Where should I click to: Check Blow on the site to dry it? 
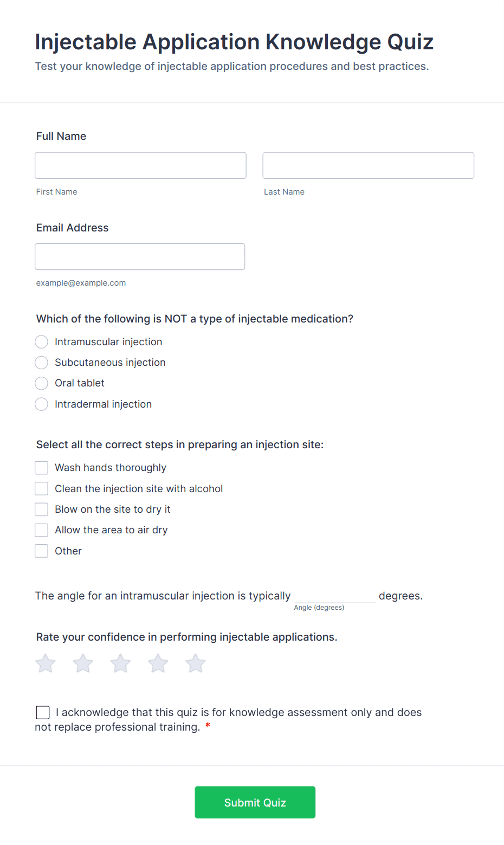(x=42, y=509)
